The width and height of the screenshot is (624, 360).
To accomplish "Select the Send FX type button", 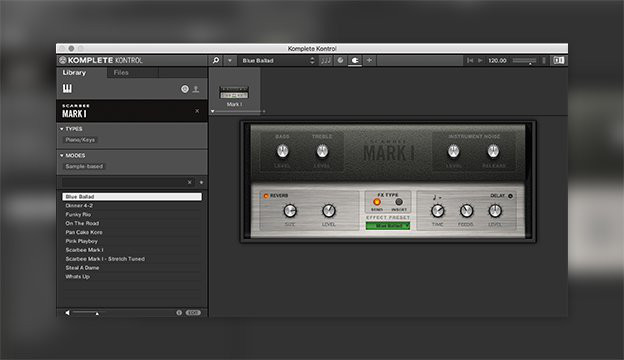I will point(376,202).
